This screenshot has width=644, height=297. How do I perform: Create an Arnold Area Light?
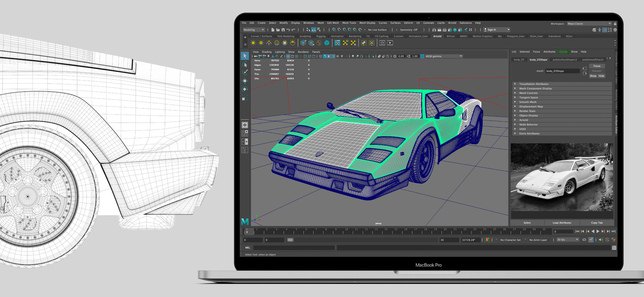(253, 43)
